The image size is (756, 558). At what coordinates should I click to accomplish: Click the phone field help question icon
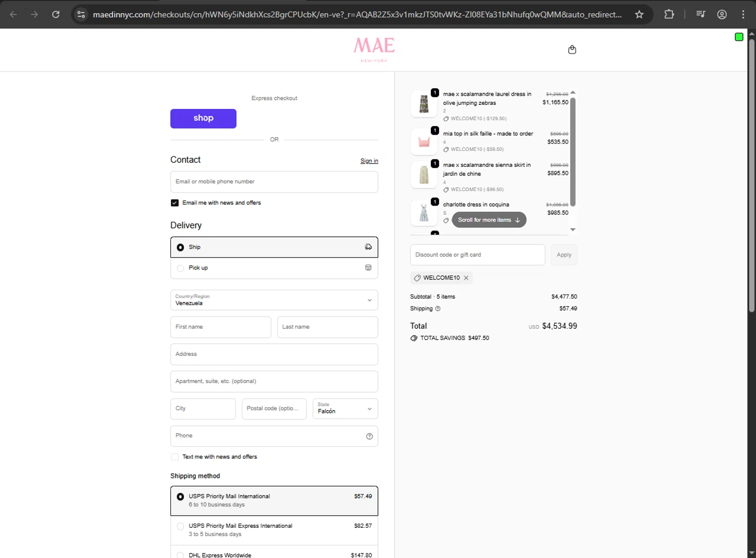pyautogui.click(x=369, y=437)
